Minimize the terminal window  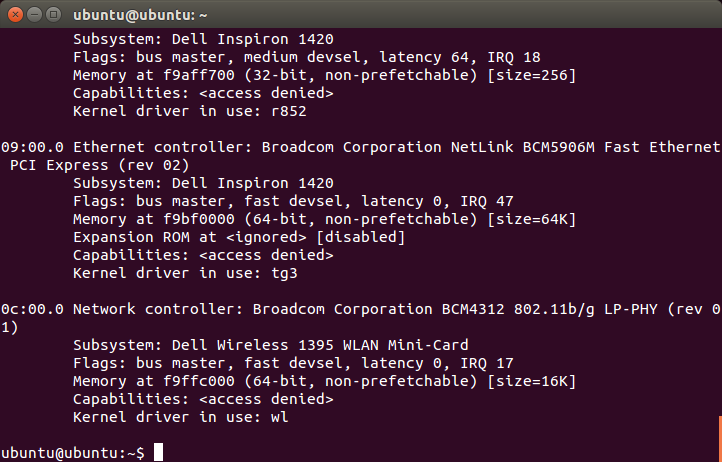coord(35,15)
